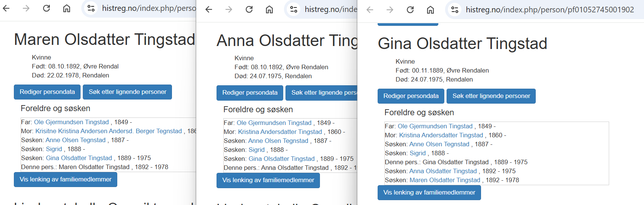
Task: Open sibling Anna Olsdatter Tingstad link on Gina's page
Action: [443, 171]
